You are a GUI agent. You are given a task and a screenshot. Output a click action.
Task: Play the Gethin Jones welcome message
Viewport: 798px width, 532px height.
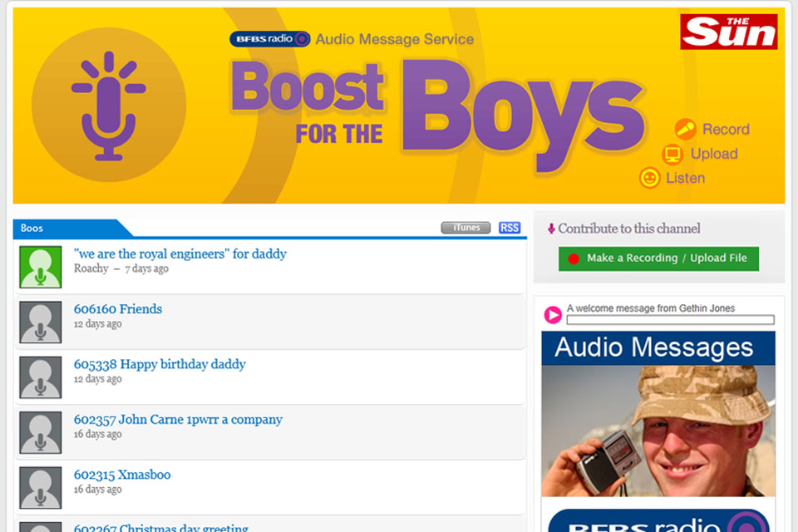click(x=553, y=314)
